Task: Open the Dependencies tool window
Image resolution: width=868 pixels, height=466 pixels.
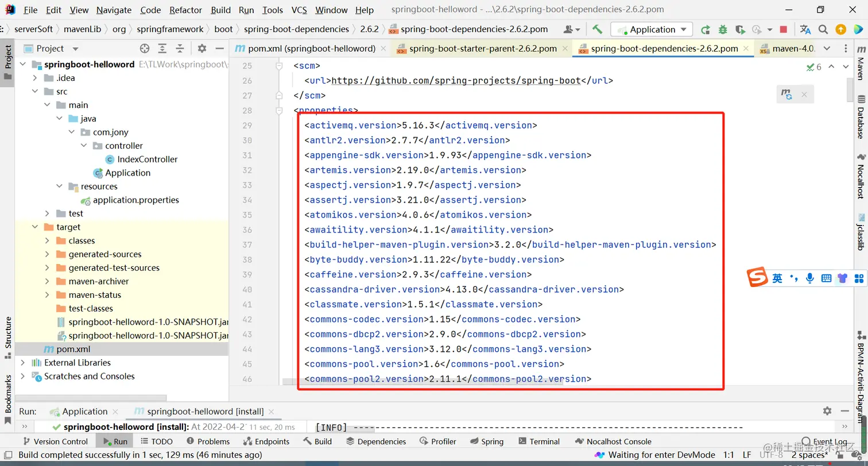Action: point(376,441)
